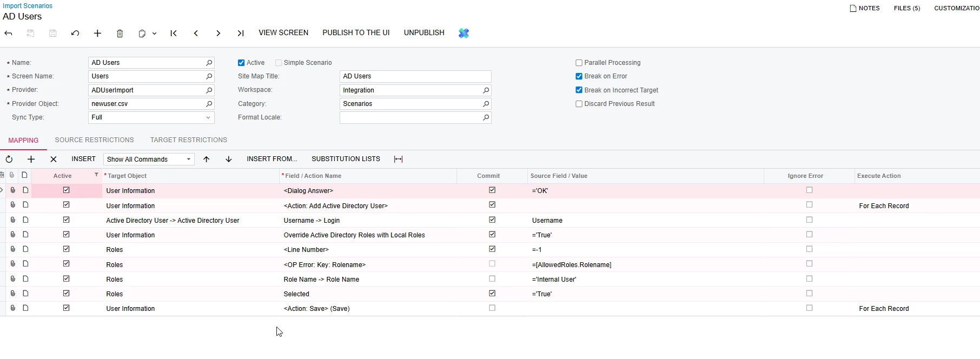This screenshot has height=359, width=980.
Task: Open lookup for Provider Object field
Action: click(209, 104)
